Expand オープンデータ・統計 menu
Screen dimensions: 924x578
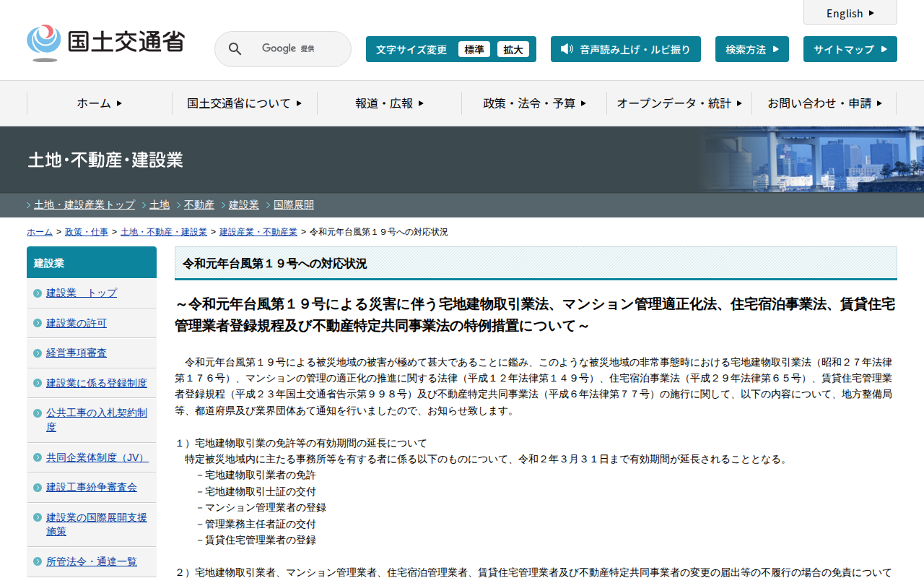(x=679, y=103)
